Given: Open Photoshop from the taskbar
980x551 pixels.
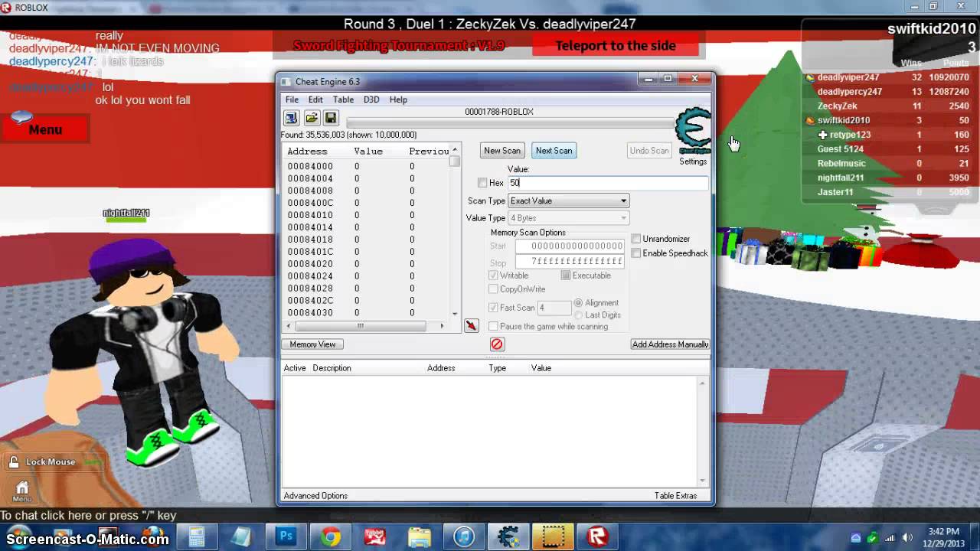Looking at the screenshot, I should pyautogui.click(x=286, y=536).
